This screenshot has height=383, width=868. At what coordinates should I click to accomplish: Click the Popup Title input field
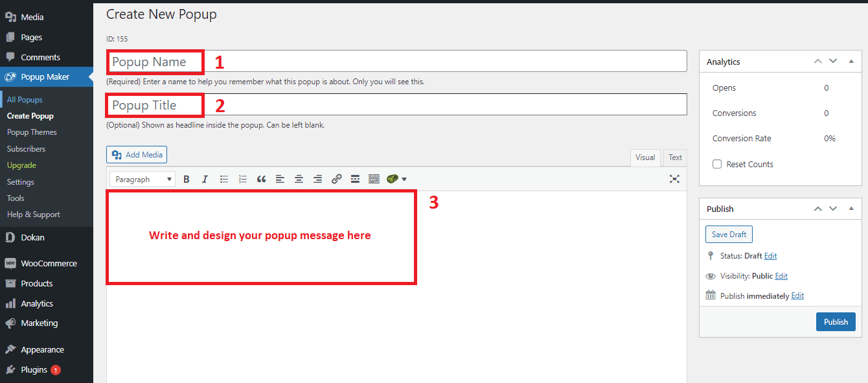(396, 104)
